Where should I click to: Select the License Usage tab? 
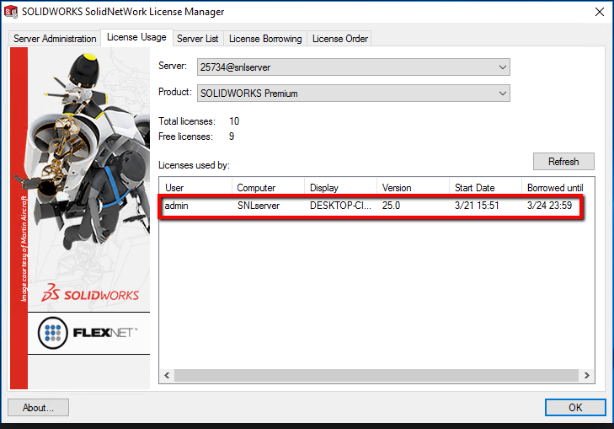click(137, 38)
